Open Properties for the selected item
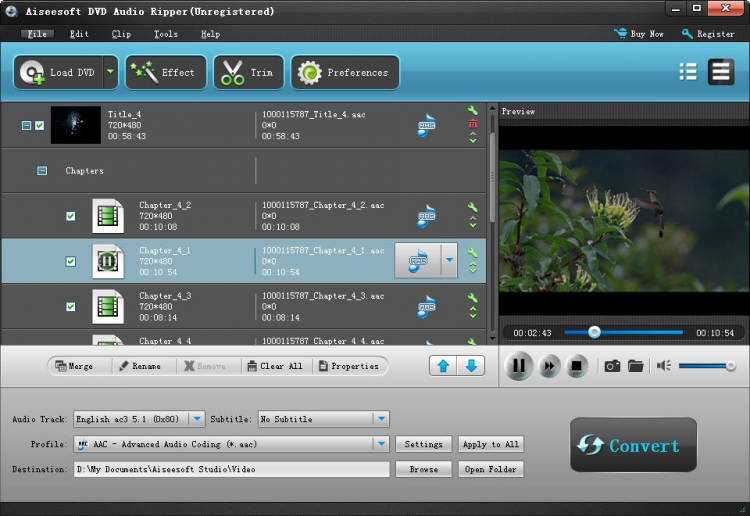Viewport: 750px width, 516px height. [x=349, y=366]
